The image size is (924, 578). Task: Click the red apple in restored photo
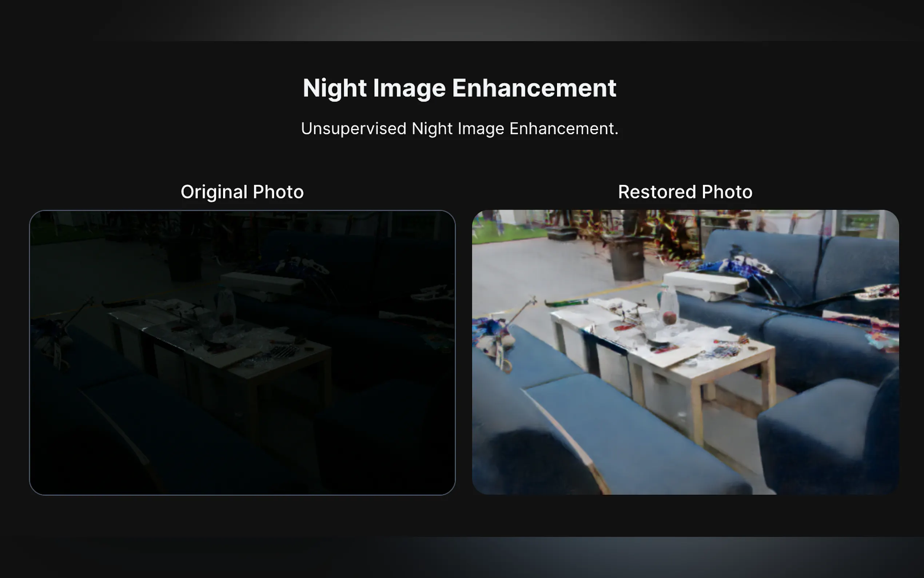(x=669, y=317)
